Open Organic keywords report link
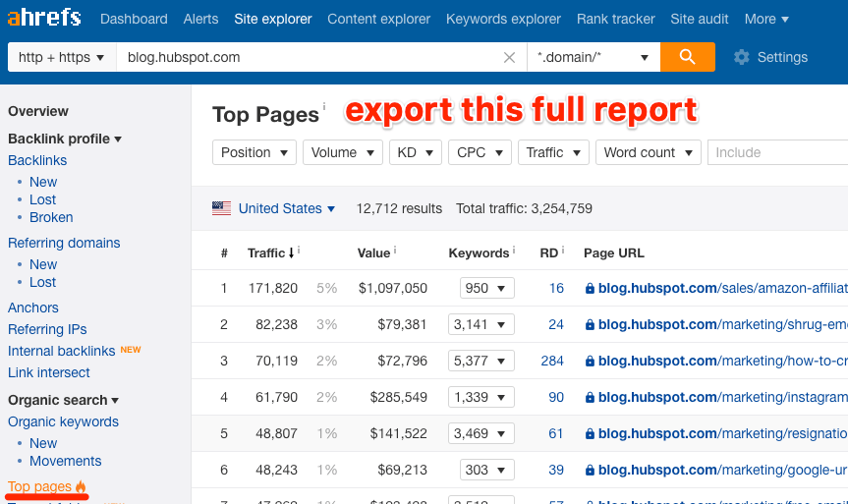848x504 pixels. click(63, 421)
